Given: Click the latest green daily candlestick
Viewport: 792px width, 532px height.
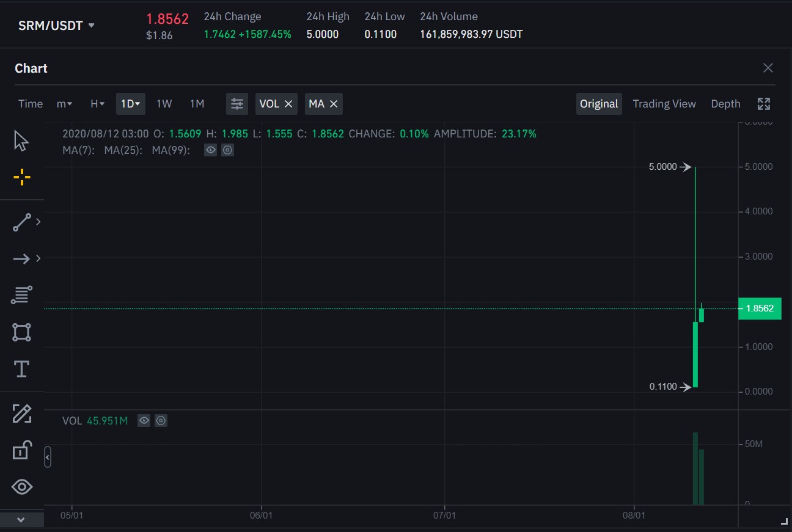Looking at the screenshot, I should coord(702,314).
